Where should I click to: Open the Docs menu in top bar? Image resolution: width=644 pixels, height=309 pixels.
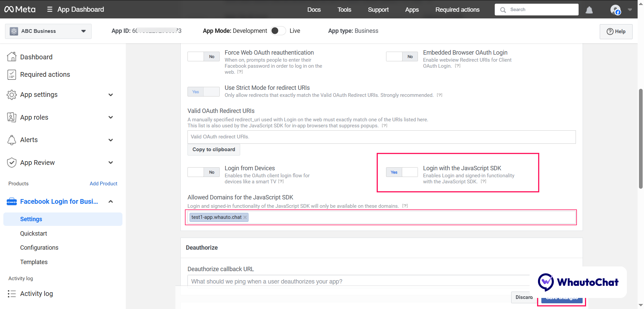pos(314,10)
